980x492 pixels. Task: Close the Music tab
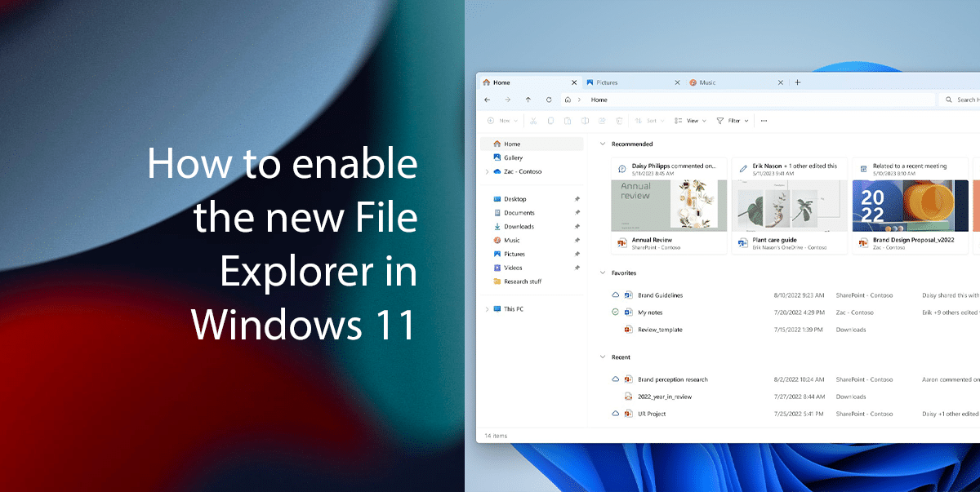pos(780,82)
